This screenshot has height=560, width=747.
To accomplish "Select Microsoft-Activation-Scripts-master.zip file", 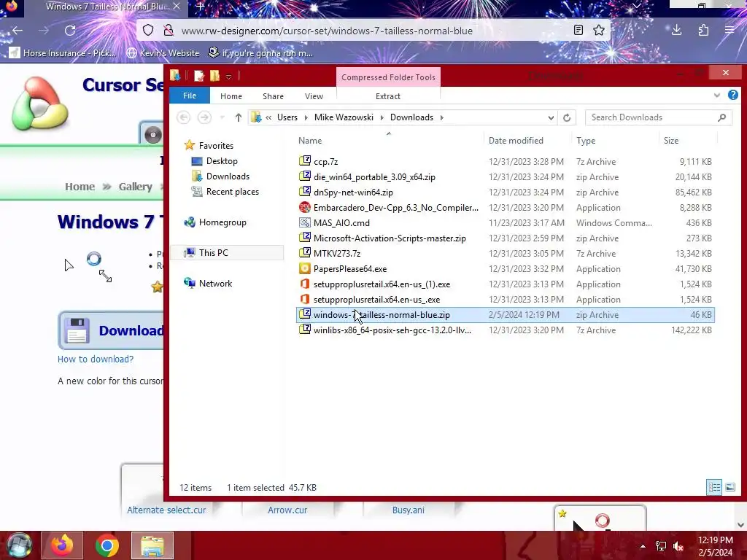I will (390, 238).
